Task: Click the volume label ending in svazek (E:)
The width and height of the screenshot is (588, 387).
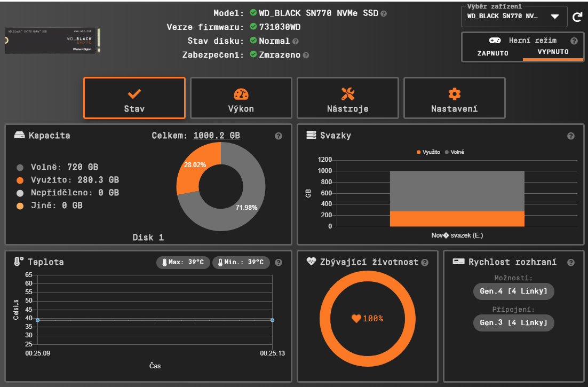Action: (457, 235)
